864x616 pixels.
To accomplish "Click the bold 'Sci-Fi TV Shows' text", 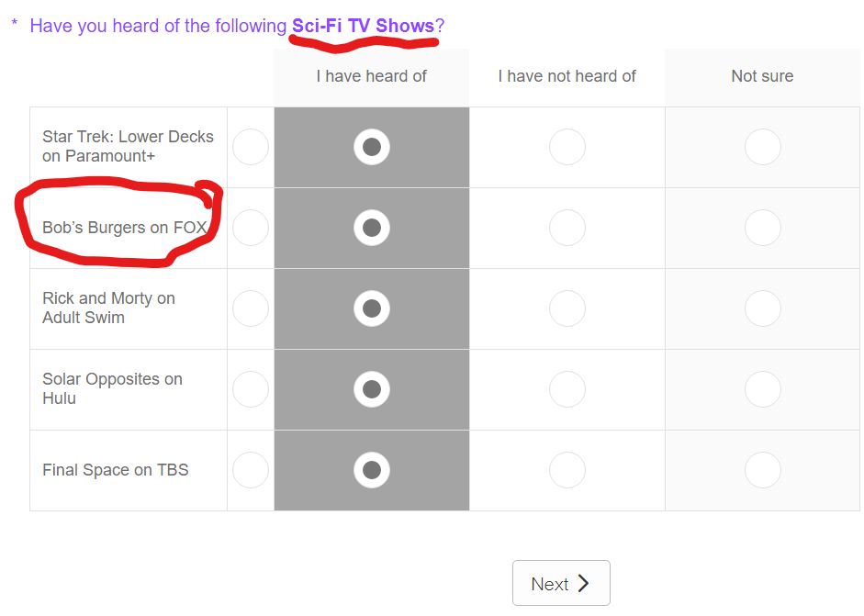I will [x=362, y=26].
